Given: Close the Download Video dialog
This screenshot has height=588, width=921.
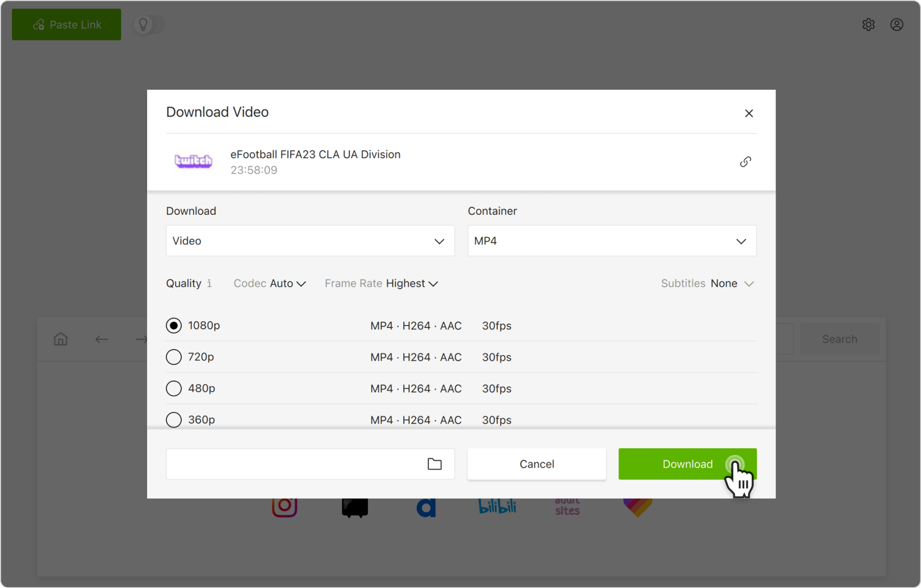Looking at the screenshot, I should point(749,113).
